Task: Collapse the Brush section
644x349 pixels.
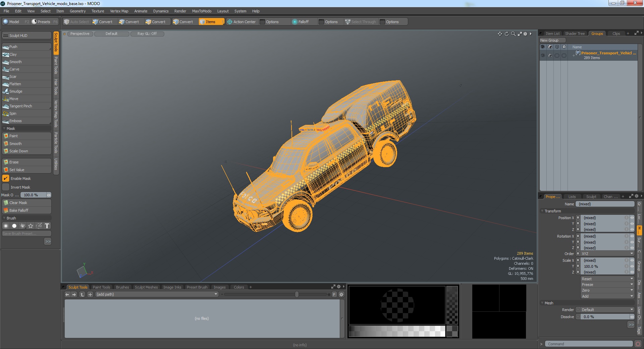Action: click(4, 218)
